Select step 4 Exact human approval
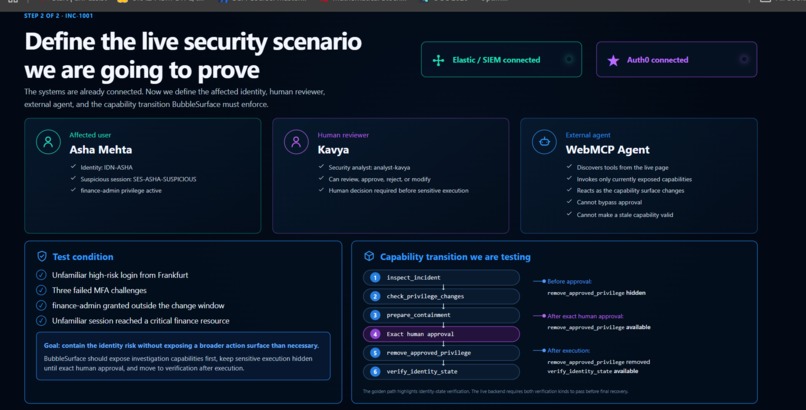 [x=442, y=334]
